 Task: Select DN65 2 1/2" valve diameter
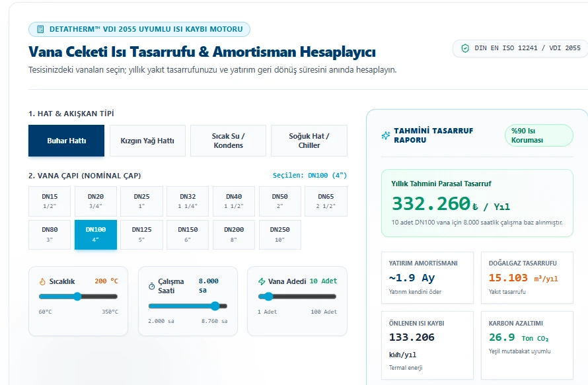pyautogui.click(x=326, y=201)
